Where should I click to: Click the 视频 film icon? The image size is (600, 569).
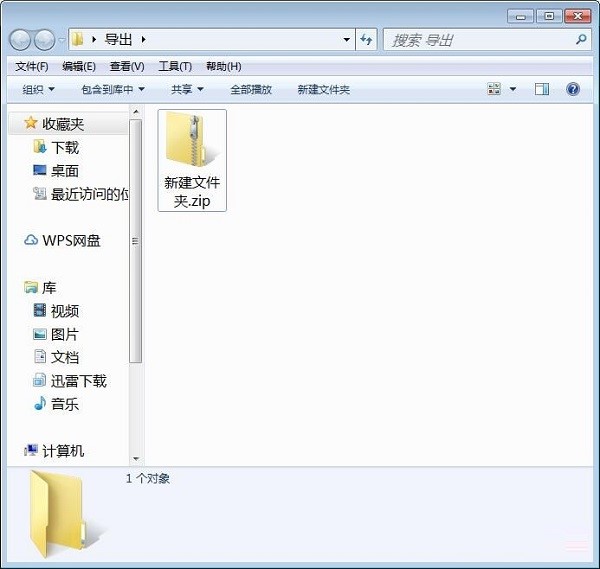point(40,310)
